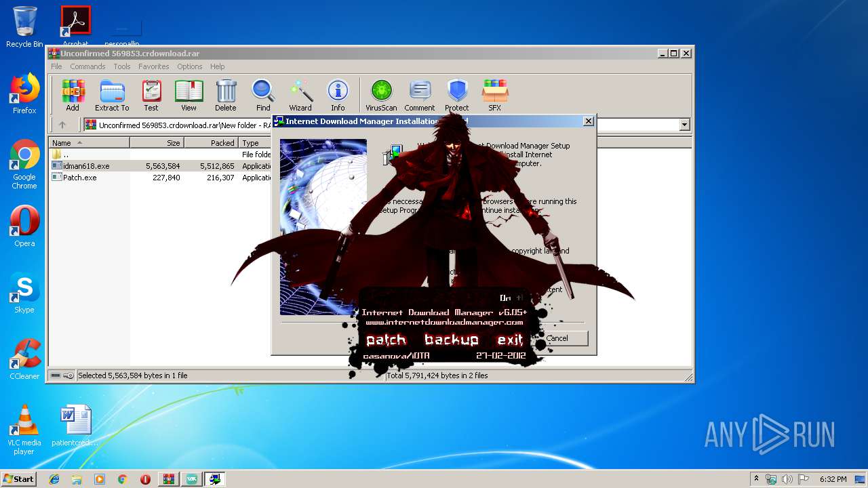This screenshot has height=488, width=868.
Task: Click the exit button in patcher
Action: (510, 340)
